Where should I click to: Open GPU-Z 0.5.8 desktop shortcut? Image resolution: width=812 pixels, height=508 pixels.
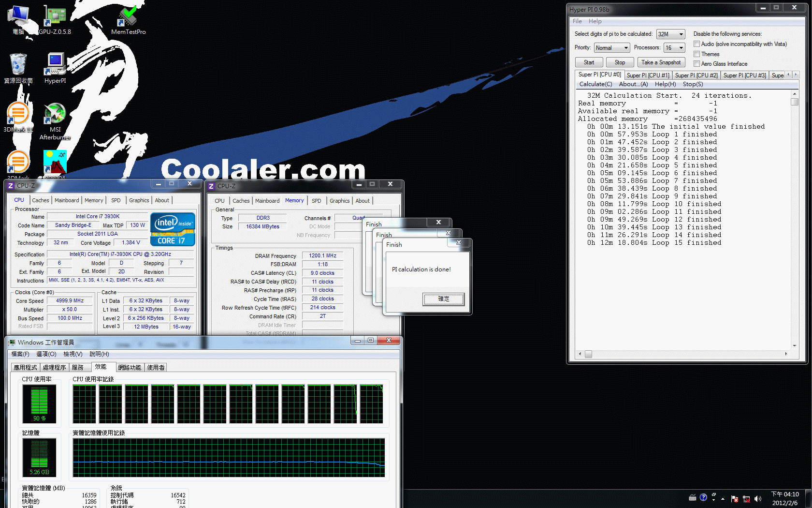click(55, 19)
